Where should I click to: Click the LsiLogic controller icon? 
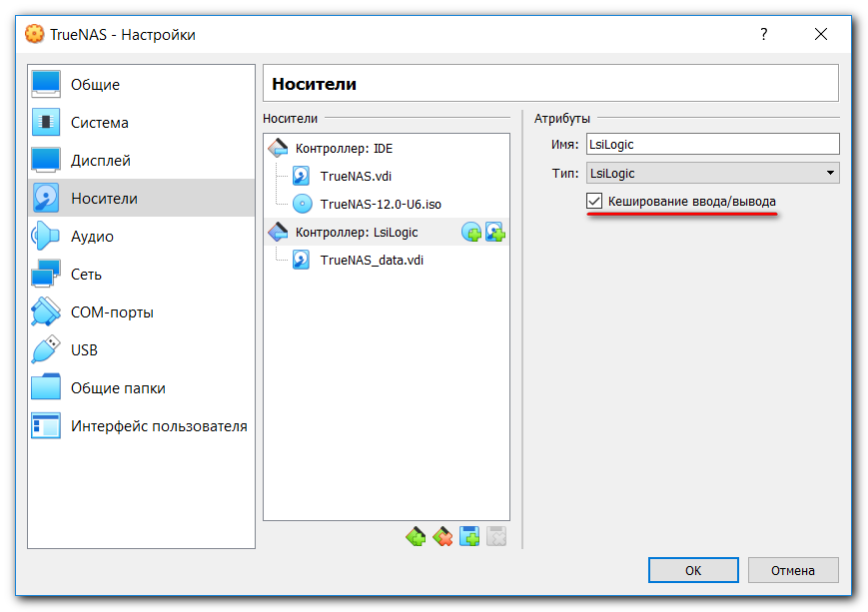[x=278, y=232]
